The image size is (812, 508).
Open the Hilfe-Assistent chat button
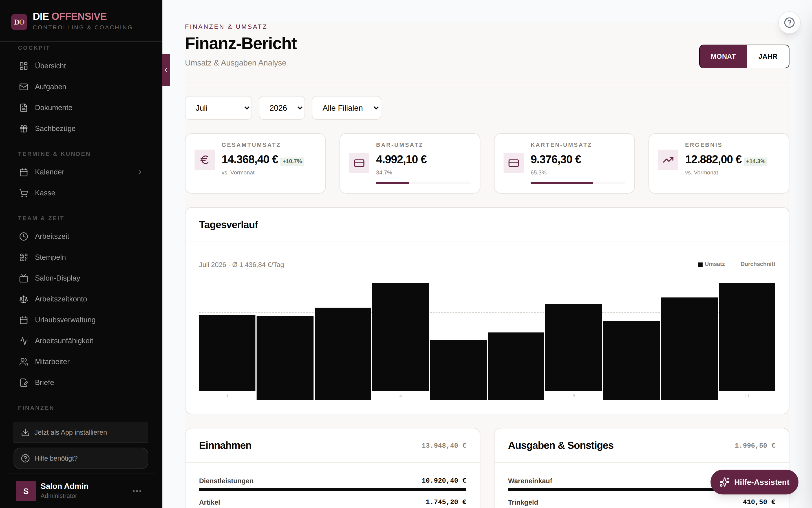coord(754,482)
